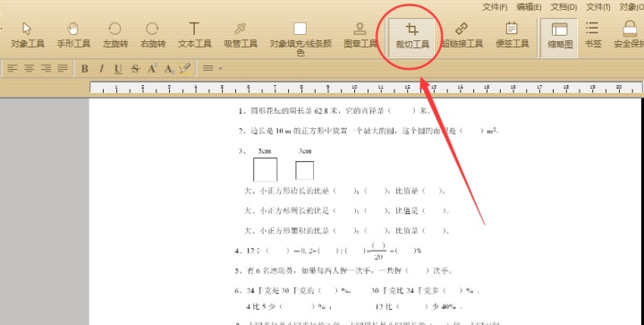The image size is (644, 325).
Task: Click question 5 about 6 名运动员
Action: point(343,270)
